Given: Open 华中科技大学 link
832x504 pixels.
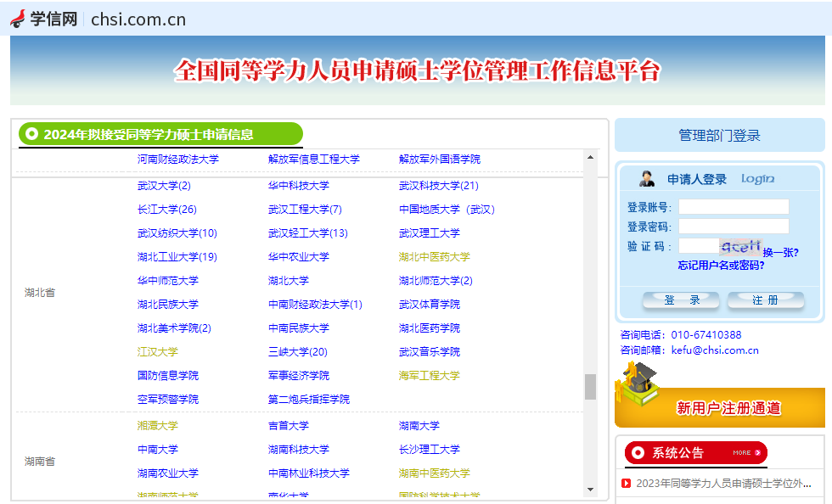Looking at the screenshot, I should 299,186.
